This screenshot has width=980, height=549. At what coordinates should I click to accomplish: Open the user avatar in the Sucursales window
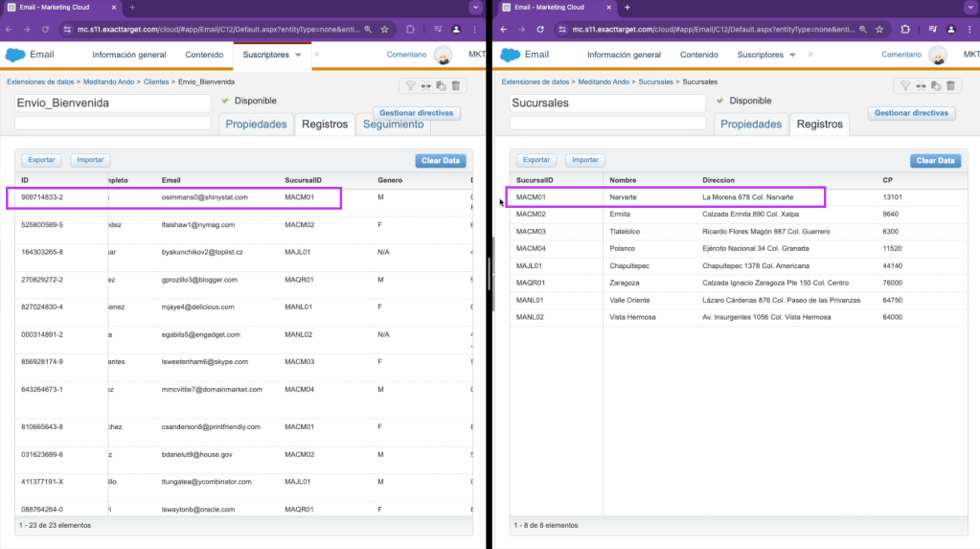click(938, 56)
